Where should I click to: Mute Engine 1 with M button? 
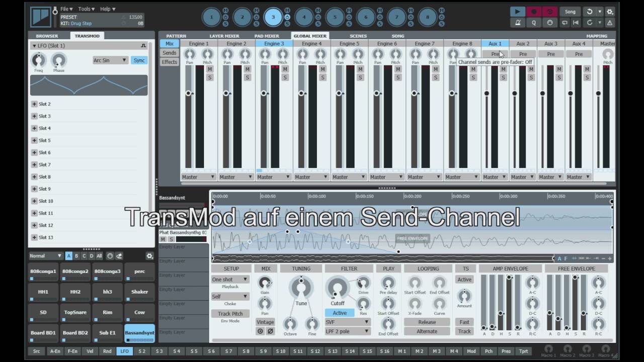(x=210, y=69)
